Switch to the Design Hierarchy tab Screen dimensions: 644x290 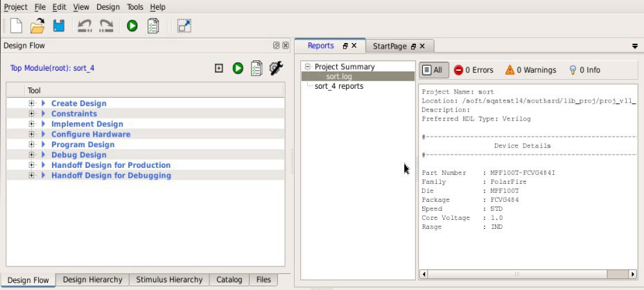click(92, 280)
